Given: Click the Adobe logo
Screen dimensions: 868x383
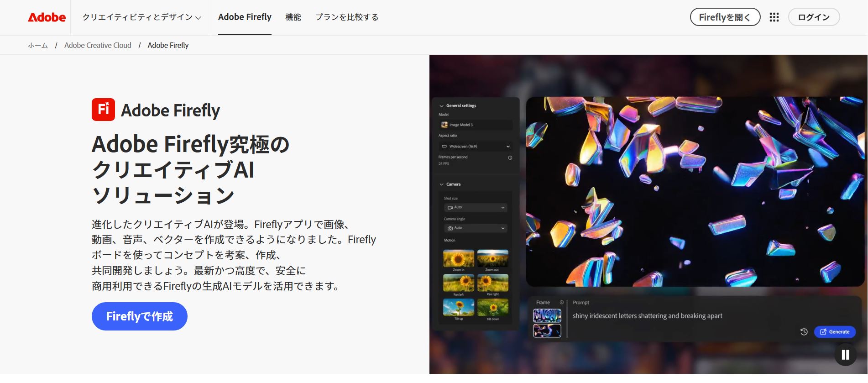Looking at the screenshot, I should click(x=47, y=17).
